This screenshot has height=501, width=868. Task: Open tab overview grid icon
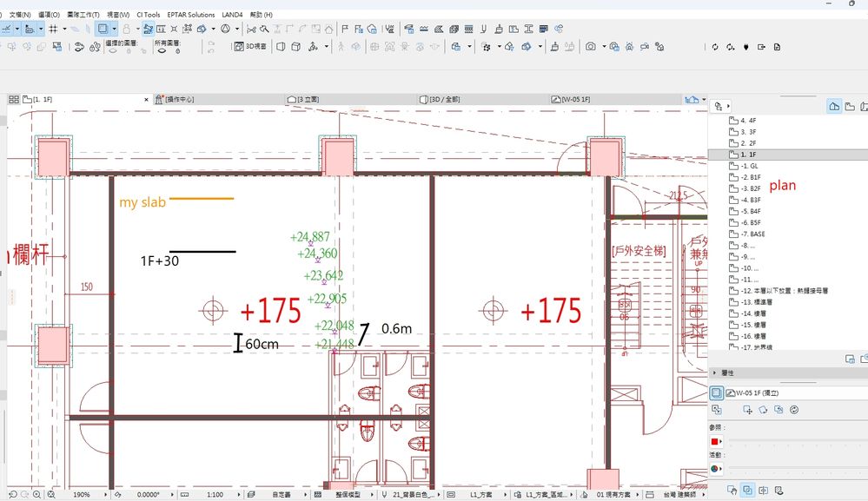tap(13, 100)
